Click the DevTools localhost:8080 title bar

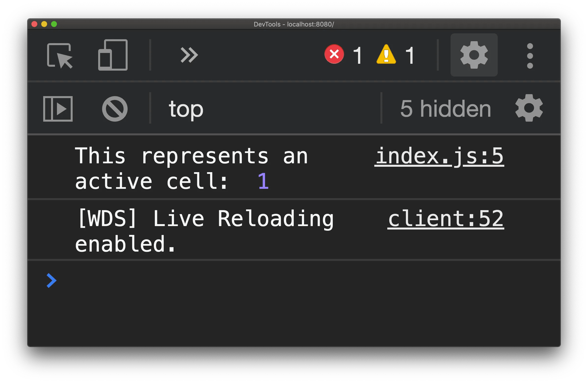coord(294,24)
